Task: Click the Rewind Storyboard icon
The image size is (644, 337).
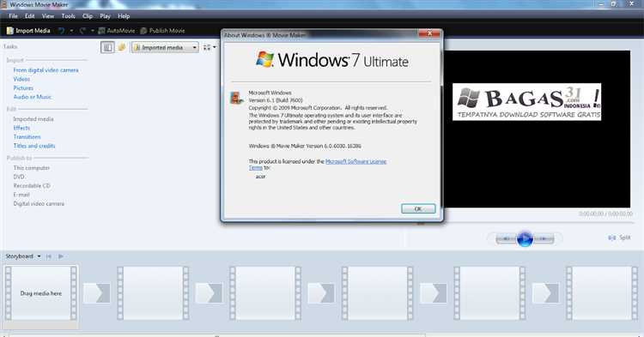Action: (x=49, y=256)
